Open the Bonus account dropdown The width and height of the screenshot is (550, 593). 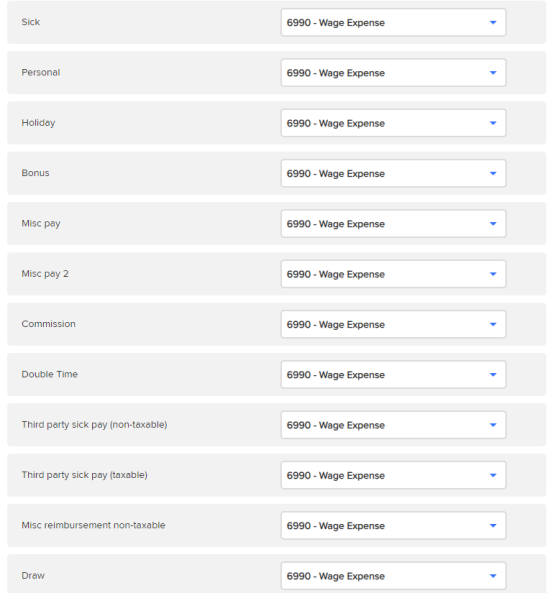393,173
